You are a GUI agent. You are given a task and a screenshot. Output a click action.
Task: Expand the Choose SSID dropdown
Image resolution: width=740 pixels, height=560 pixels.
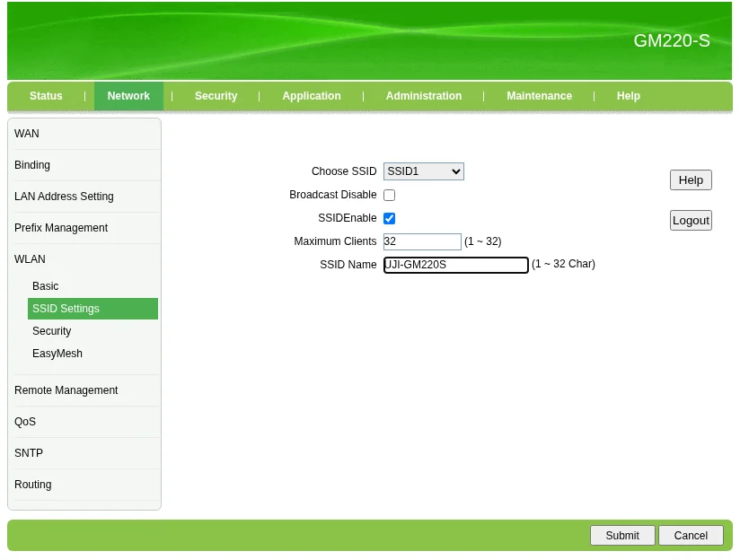pos(423,171)
